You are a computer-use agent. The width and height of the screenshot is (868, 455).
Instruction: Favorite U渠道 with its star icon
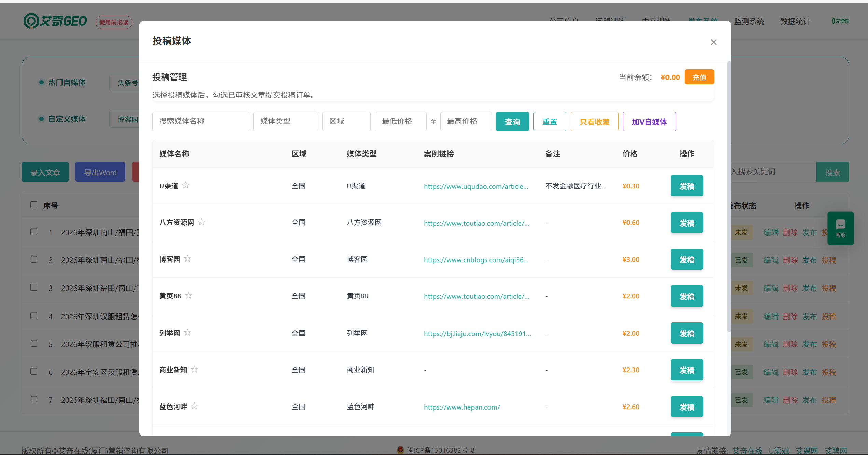tap(185, 185)
